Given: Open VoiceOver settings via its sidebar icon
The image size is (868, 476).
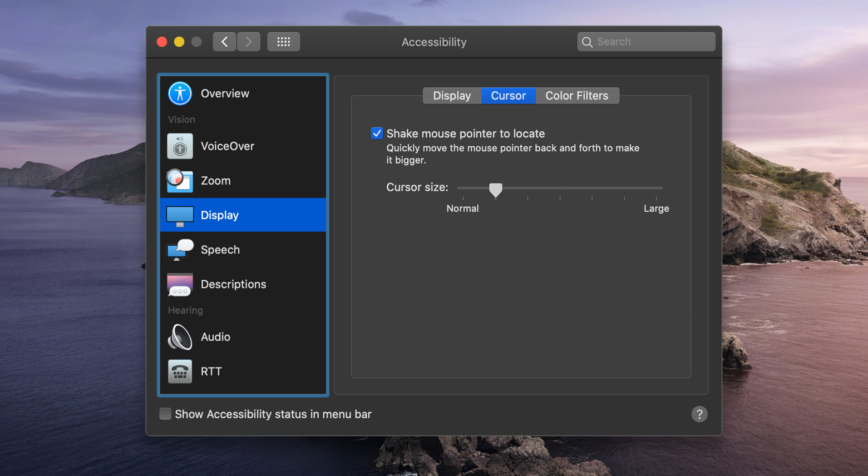Looking at the screenshot, I should click(x=179, y=146).
